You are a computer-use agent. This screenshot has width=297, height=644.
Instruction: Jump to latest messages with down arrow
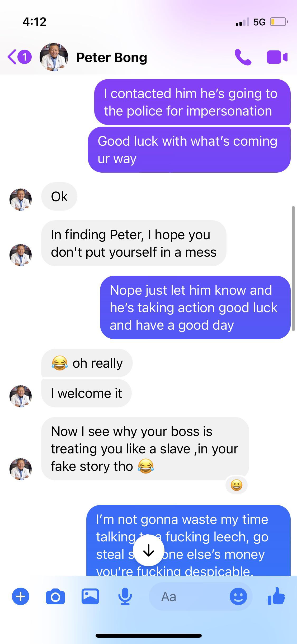149,551
